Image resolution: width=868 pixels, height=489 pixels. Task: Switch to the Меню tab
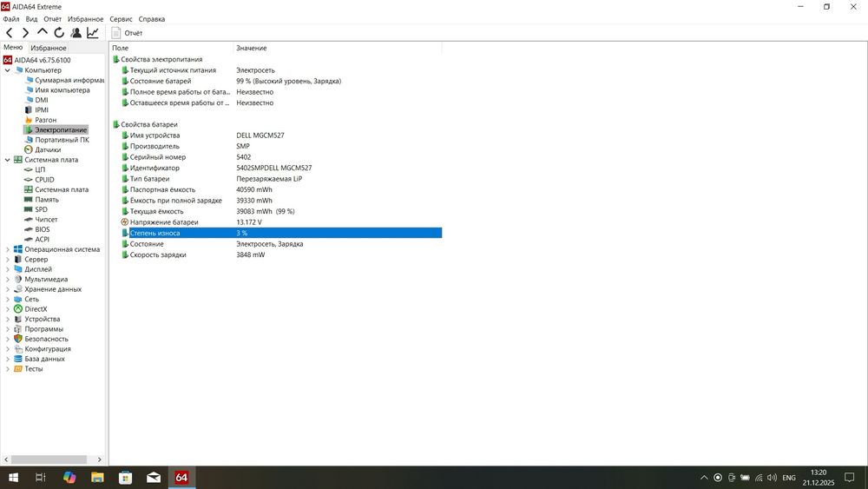tap(13, 48)
